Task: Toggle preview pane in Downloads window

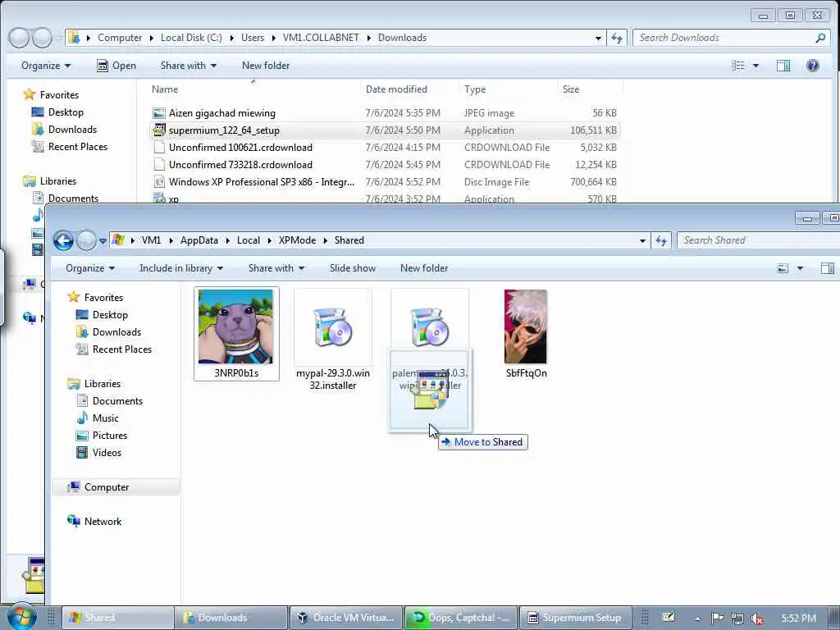Action: (783, 66)
